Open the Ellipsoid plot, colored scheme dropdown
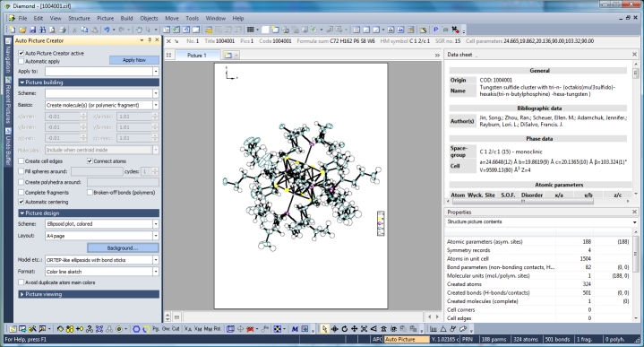 (x=156, y=224)
